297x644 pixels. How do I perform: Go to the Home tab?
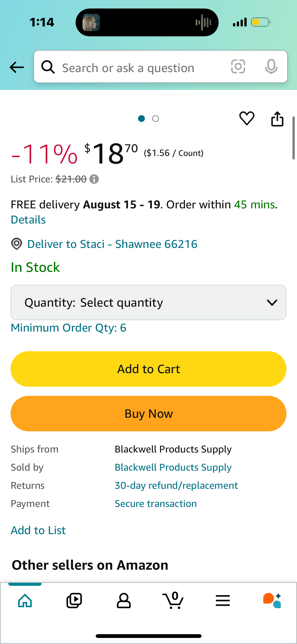pyautogui.click(x=25, y=600)
